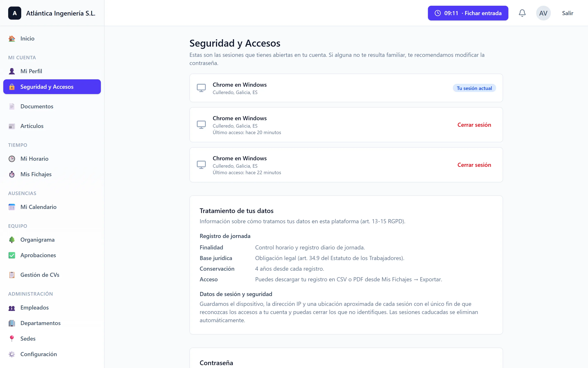View Mis Fichajes page
The width and height of the screenshot is (588, 368).
(x=52, y=174)
